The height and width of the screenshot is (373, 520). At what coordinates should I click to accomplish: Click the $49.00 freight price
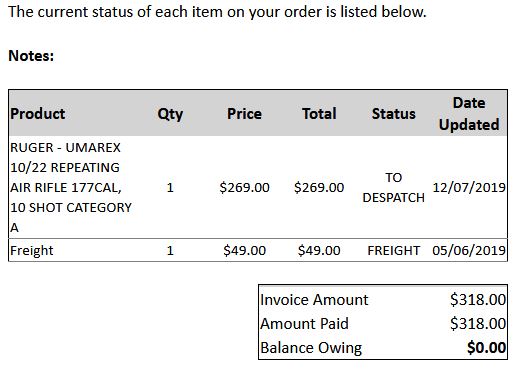pos(244,250)
